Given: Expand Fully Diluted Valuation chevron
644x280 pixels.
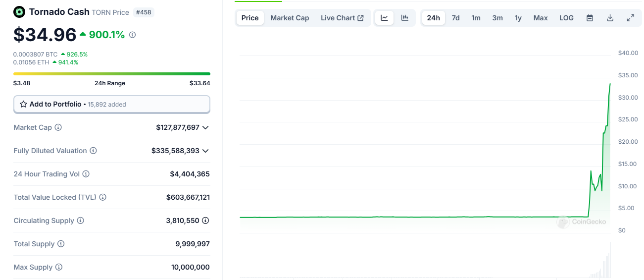Looking at the screenshot, I should tap(205, 151).
